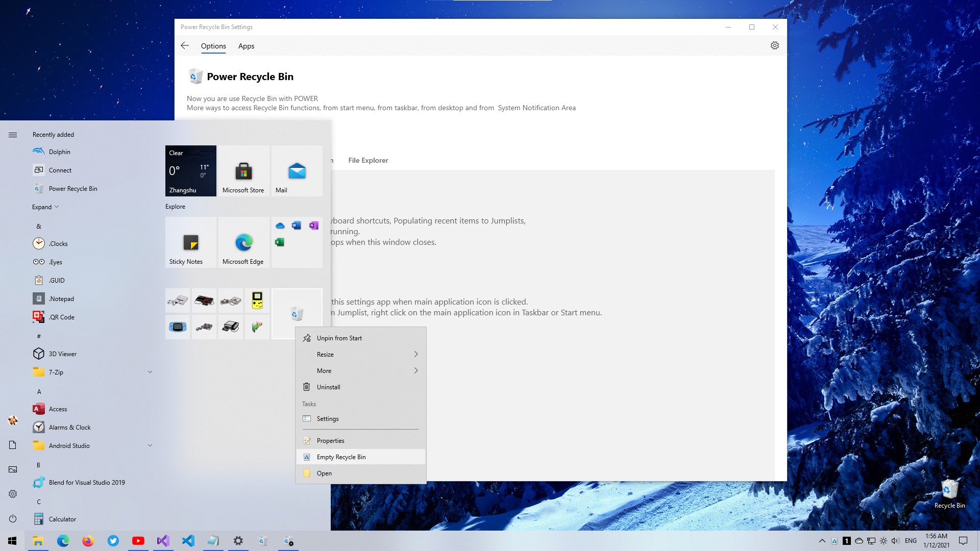Open Pictures from the Start rail
The height and width of the screenshot is (551, 980).
click(x=13, y=469)
